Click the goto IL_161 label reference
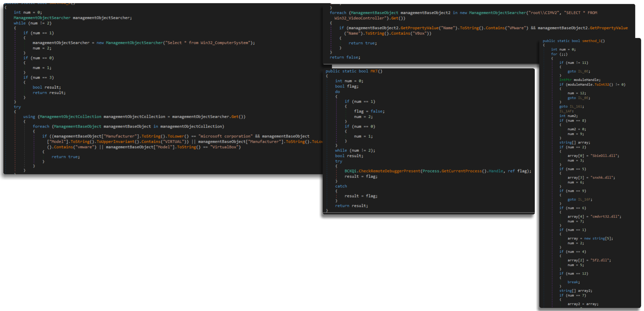The image size is (644, 311). pyautogui.click(x=576, y=106)
